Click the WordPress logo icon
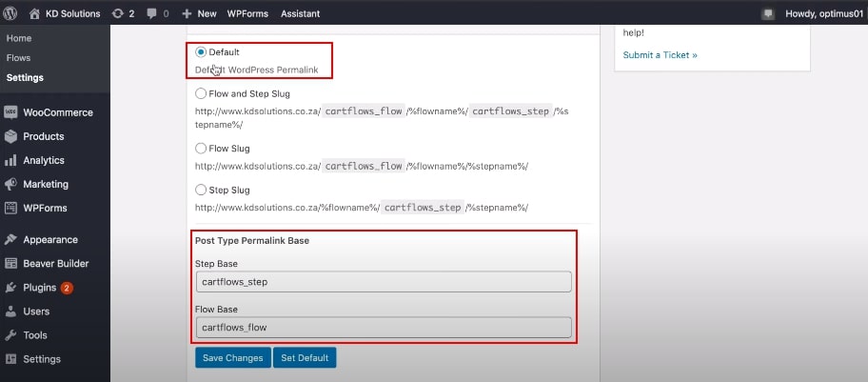The image size is (868, 382). tap(10, 13)
